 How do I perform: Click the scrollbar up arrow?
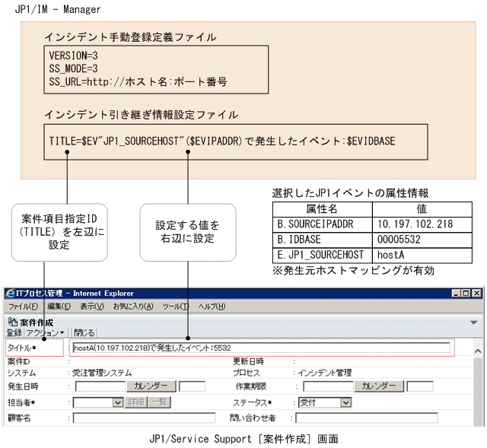(x=478, y=351)
